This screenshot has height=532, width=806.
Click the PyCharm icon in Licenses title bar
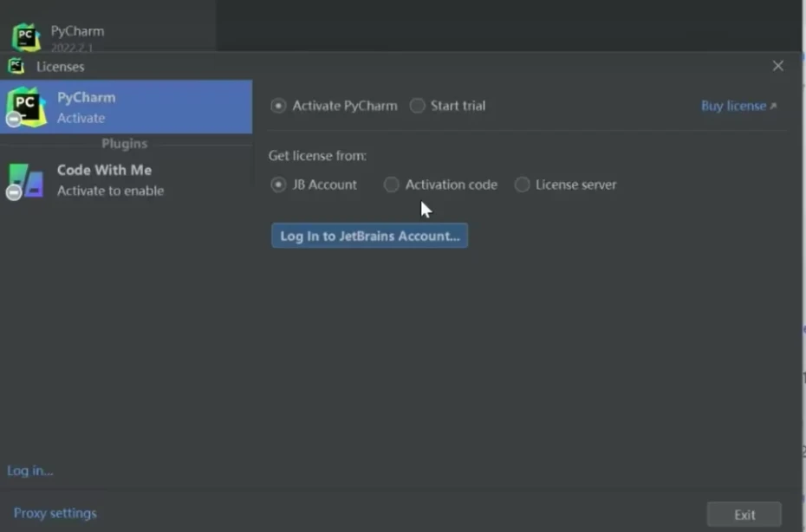(x=16, y=67)
